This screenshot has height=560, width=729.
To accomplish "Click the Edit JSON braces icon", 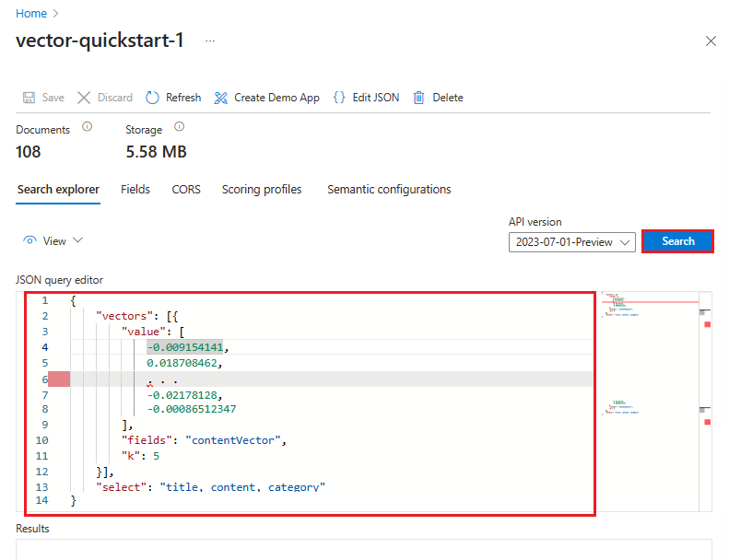I will (339, 98).
